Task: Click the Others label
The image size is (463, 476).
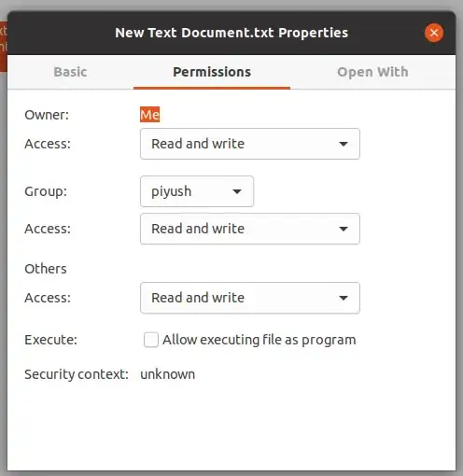Action: click(x=46, y=269)
